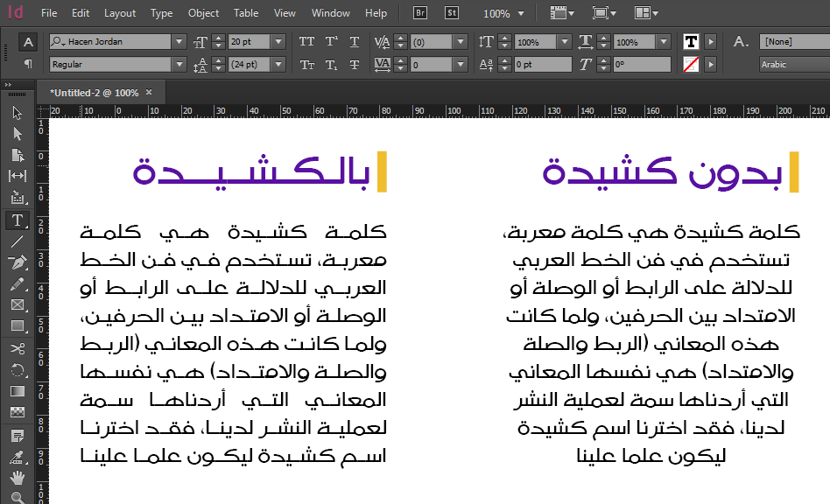Viewport: 830px width, 504px height.
Task: Expand the fill color options arrow
Action: [x=711, y=42]
